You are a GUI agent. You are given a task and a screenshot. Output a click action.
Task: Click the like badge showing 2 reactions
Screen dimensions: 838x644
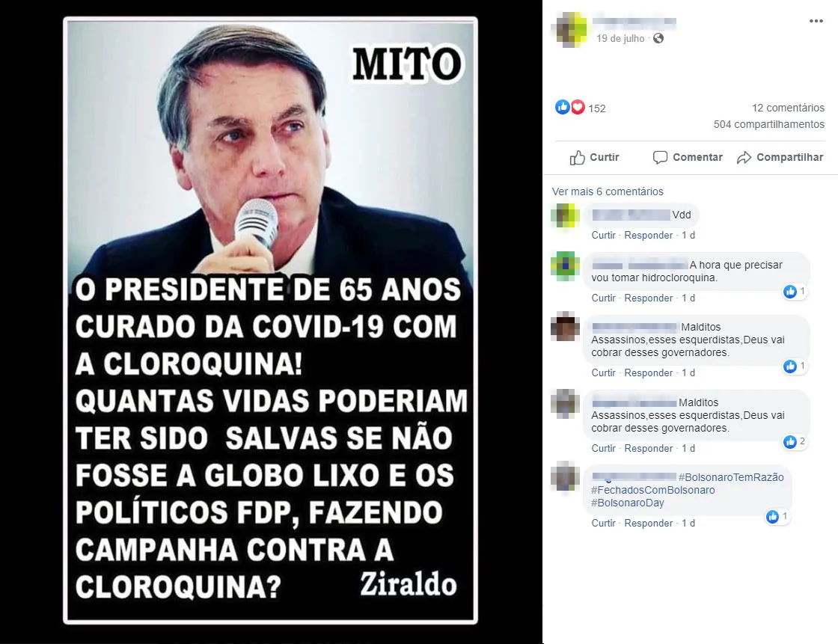(x=795, y=441)
